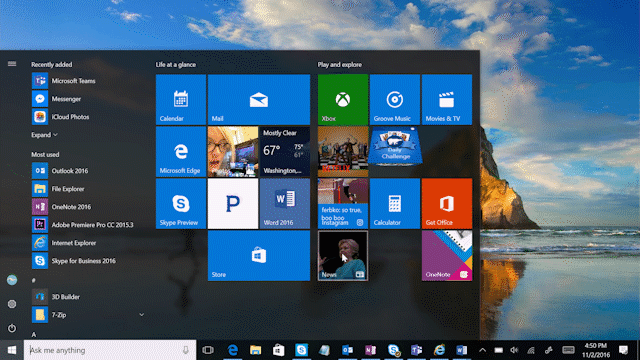Open the touch keyboard tray icon

(x=568, y=350)
